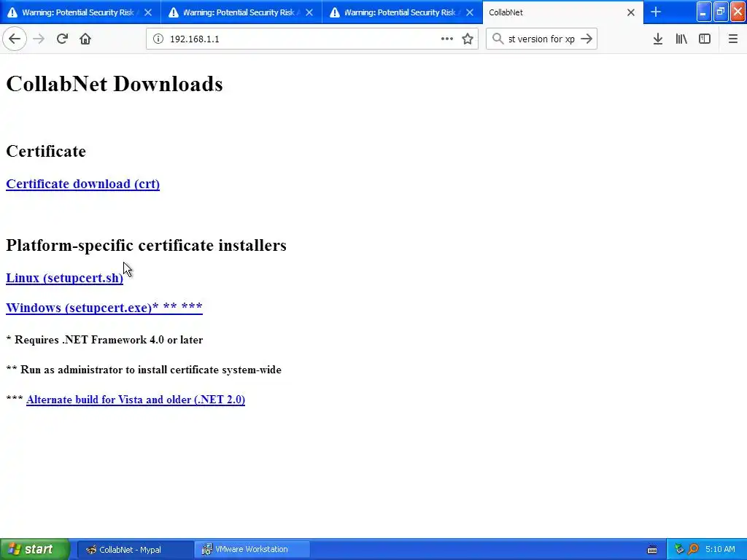Go back to the previous page
The image size is (747, 560).
click(x=15, y=39)
